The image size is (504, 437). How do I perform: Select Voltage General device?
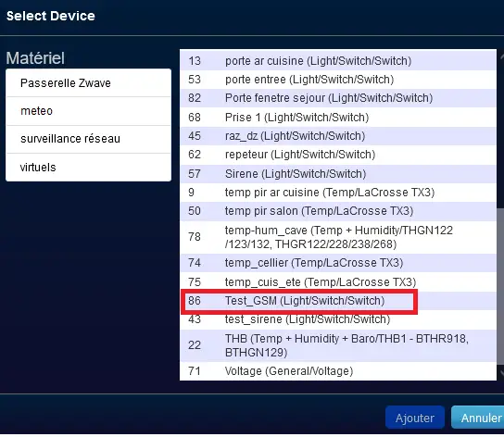[338, 371]
